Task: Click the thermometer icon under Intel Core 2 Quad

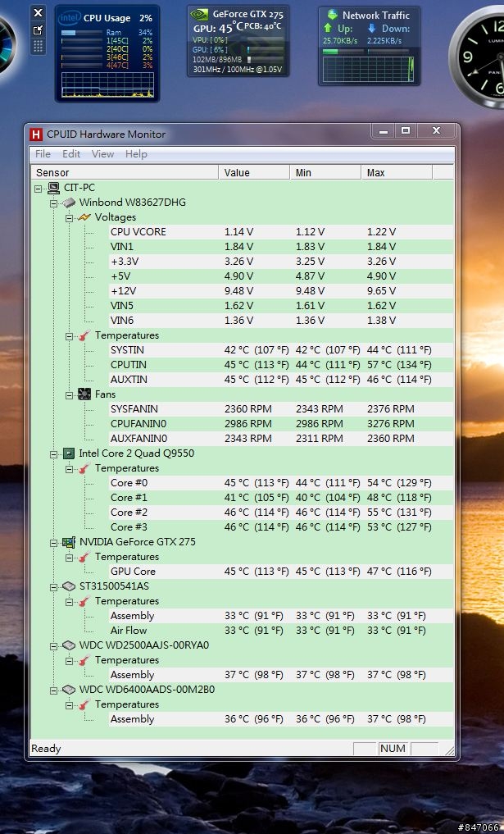Action: click(x=84, y=468)
